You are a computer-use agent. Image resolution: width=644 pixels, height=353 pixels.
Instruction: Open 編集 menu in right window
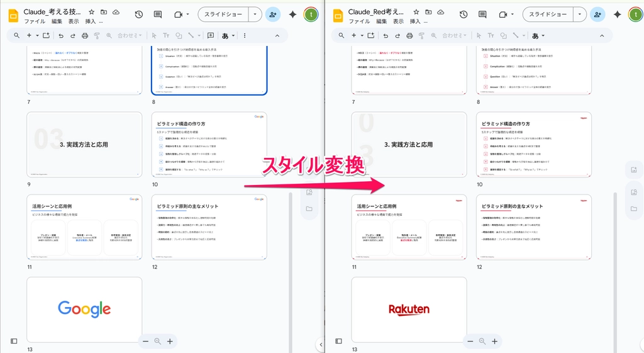pos(382,21)
